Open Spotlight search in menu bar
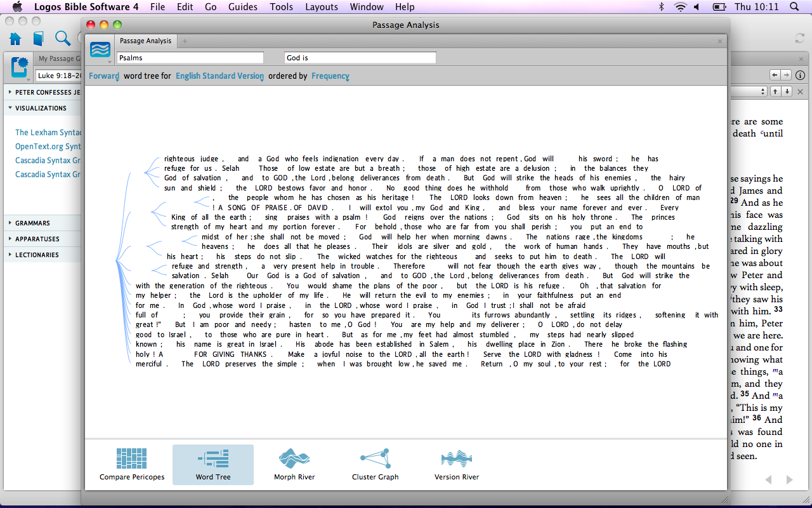Screen dimensions: 812x508 [x=795, y=7]
